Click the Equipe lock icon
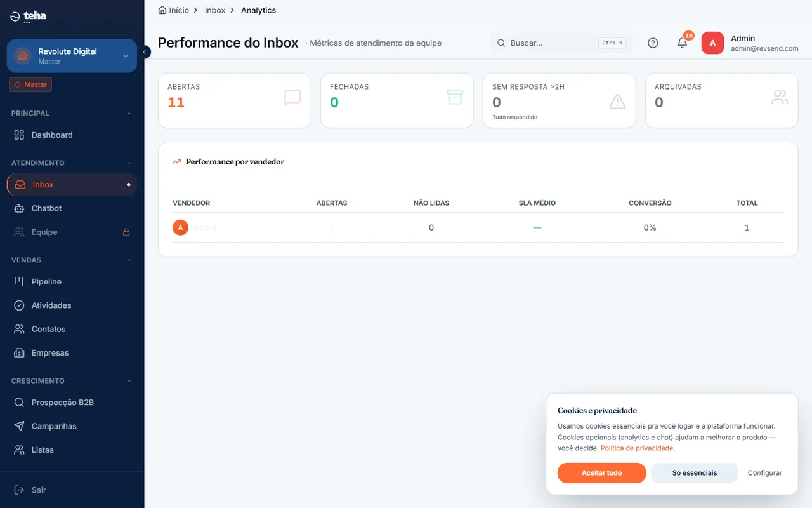This screenshot has width=812, height=508. point(126,232)
